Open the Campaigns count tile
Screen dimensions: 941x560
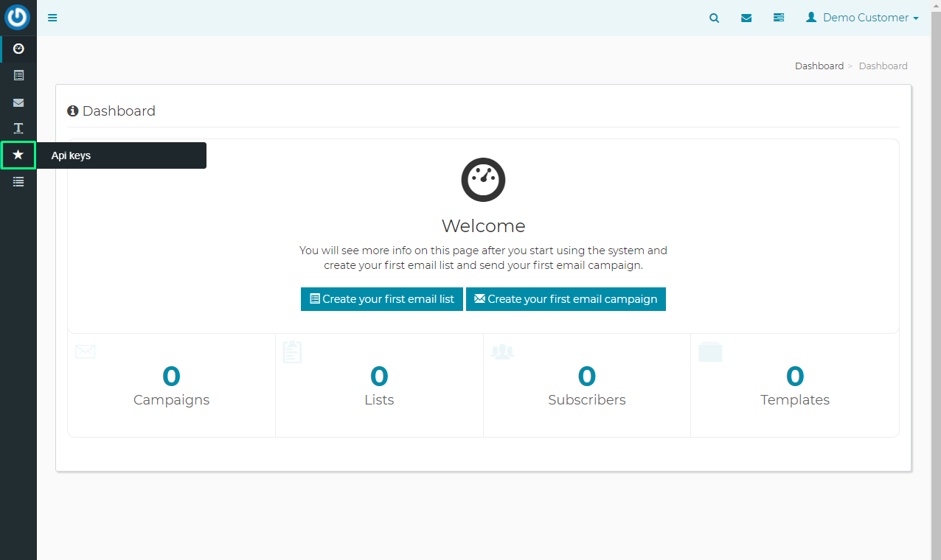click(171, 385)
